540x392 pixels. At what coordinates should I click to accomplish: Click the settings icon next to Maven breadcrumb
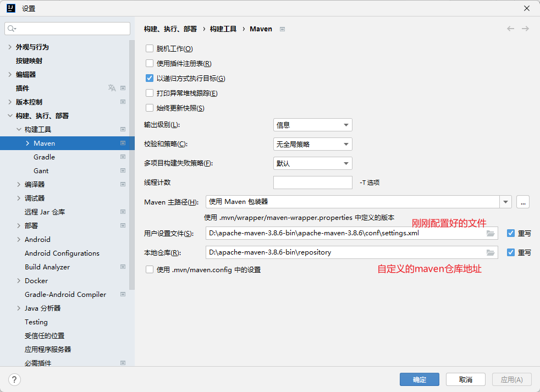pyautogui.click(x=282, y=29)
